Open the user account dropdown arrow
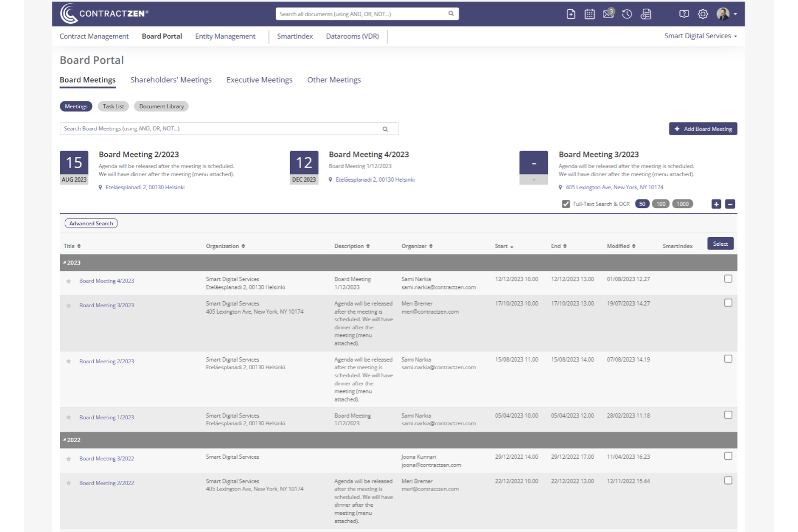 [735, 15]
